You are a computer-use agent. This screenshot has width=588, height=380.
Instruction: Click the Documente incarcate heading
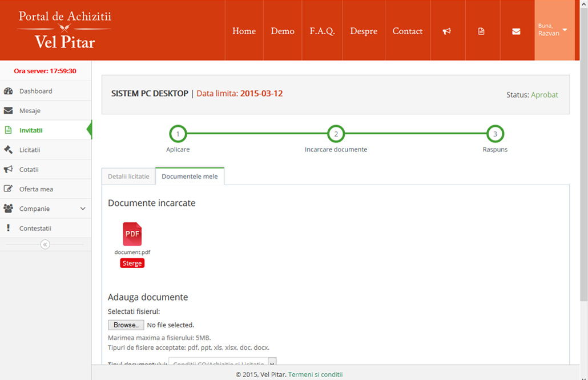[151, 203]
